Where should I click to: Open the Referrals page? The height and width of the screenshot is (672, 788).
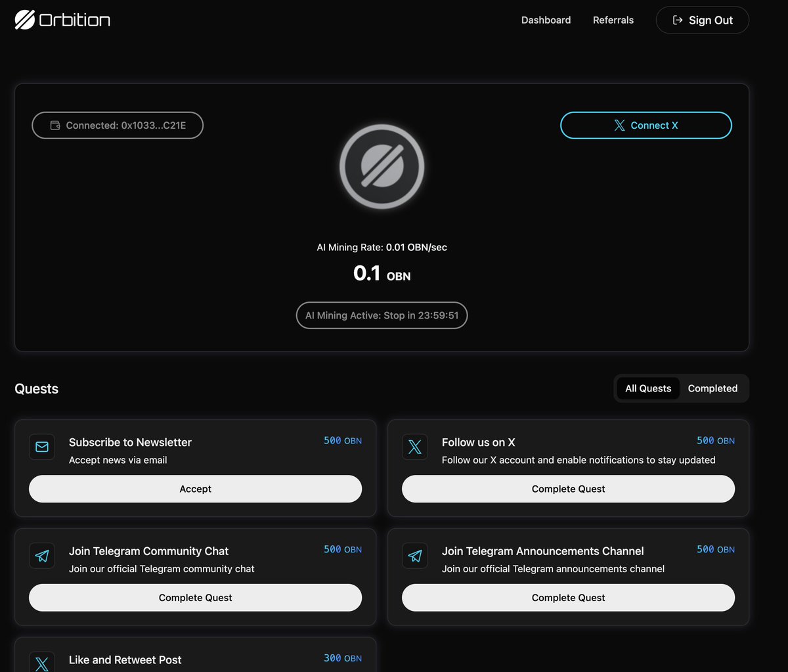click(x=613, y=20)
